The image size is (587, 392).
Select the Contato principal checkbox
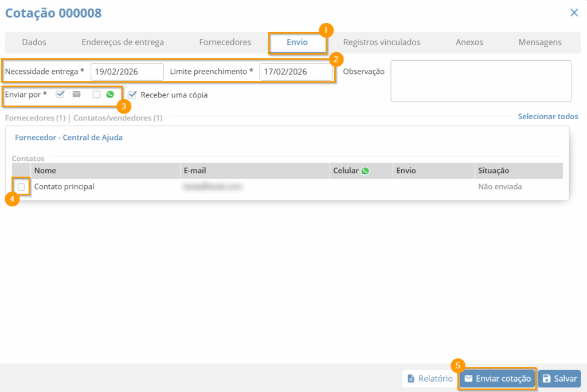pyautogui.click(x=21, y=187)
